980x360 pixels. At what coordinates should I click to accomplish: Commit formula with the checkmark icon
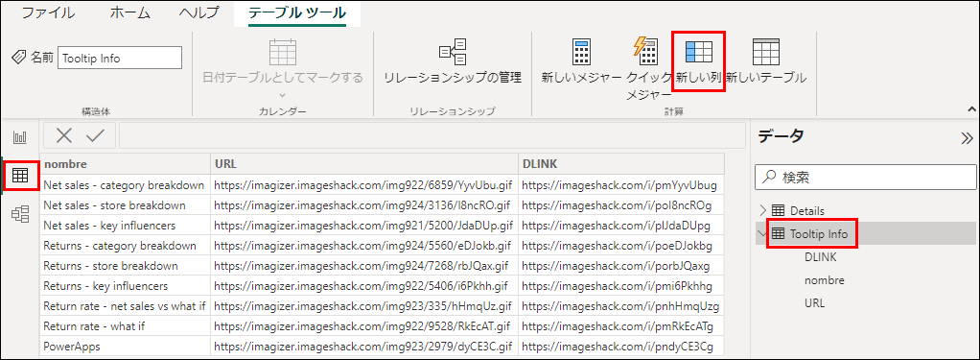click(95, 136)
